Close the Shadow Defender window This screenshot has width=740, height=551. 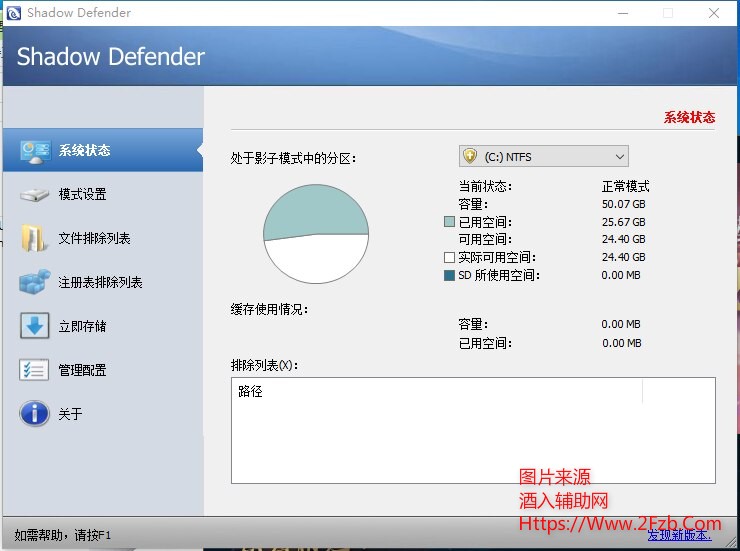pyautogui.click(x=714, y=13)
